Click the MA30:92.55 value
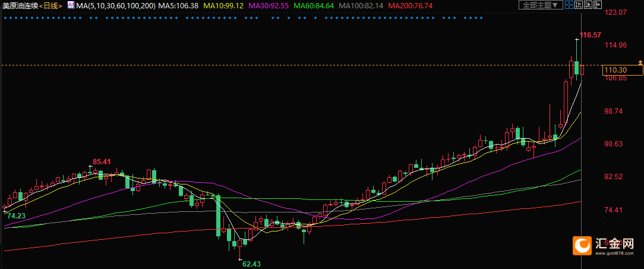Image resolution: width=644 pixels, height=269 pixels. point(269,6)
